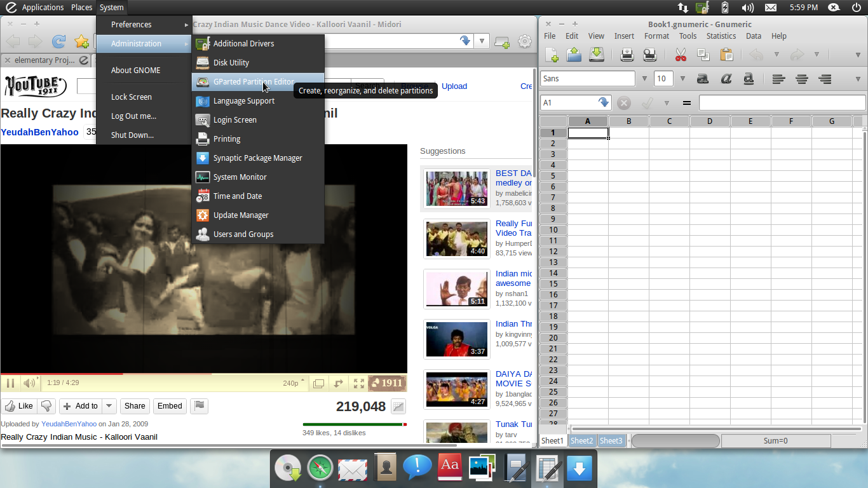
Task: Center cell text horizontally in Gnumeric
Action: pyautogui.click(x=802, y=79)
